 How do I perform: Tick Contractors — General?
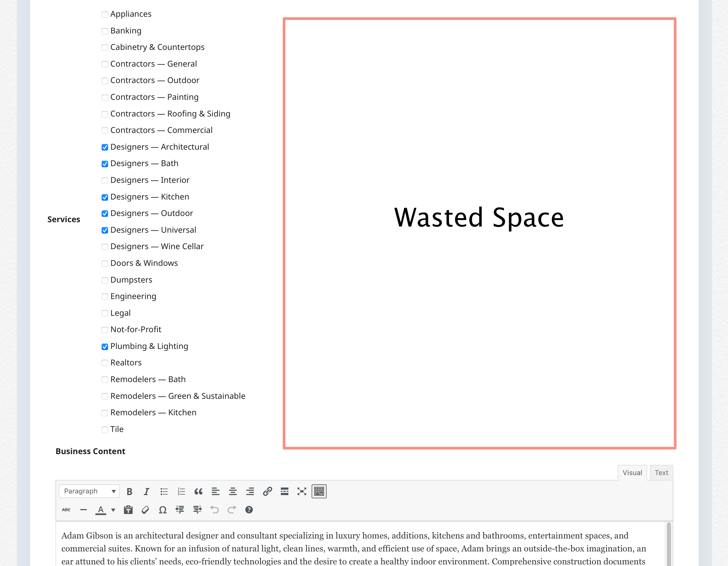pyautogui.click(x=105, y=64)
